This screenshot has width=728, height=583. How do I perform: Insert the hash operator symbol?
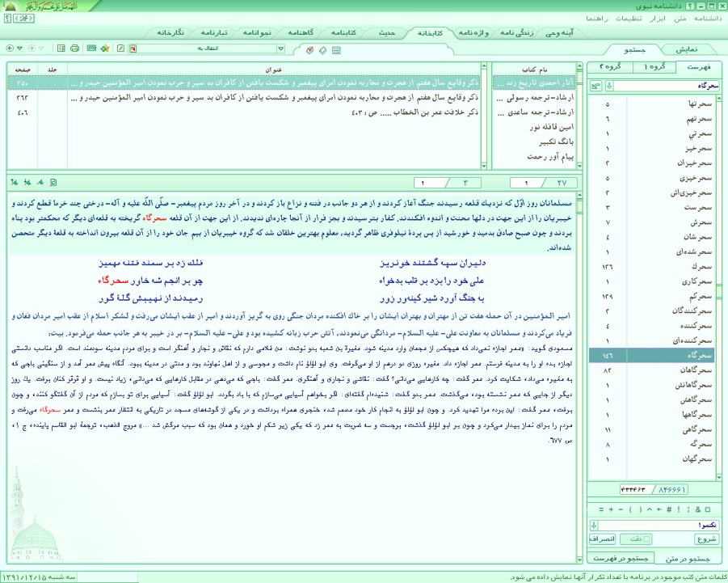click(669, 509)
